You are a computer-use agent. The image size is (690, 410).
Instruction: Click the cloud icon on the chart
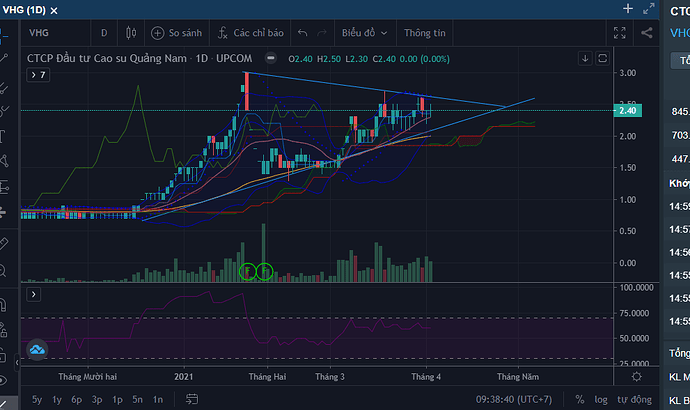38,350
